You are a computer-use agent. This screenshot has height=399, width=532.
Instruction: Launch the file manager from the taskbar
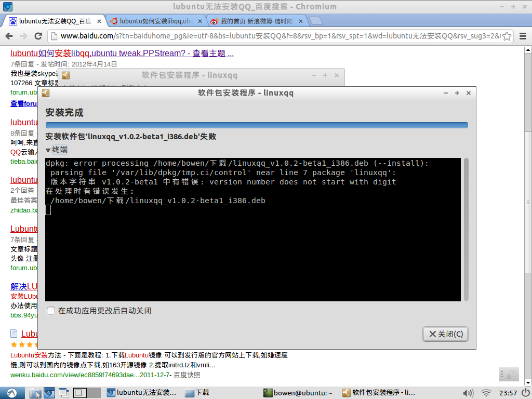35,393
